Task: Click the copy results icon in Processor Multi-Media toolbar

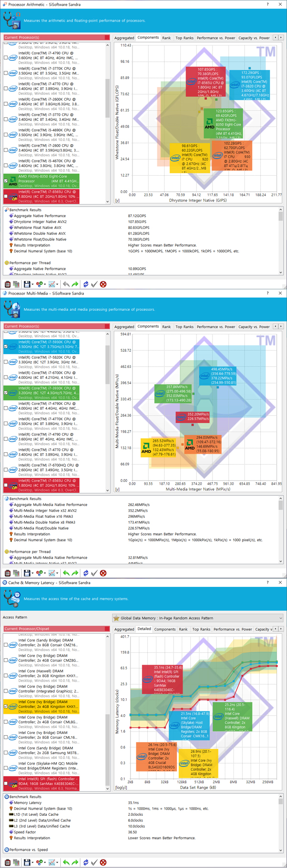Action: pos(16,573)
